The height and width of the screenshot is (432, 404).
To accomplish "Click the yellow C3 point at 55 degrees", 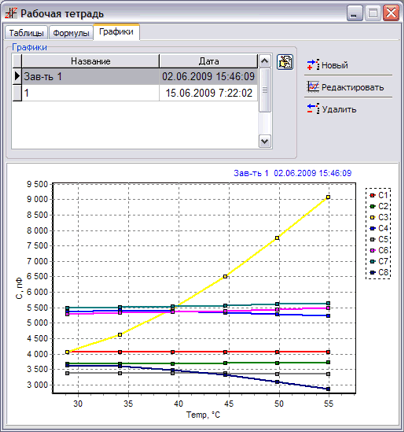I will coord(328,197).
